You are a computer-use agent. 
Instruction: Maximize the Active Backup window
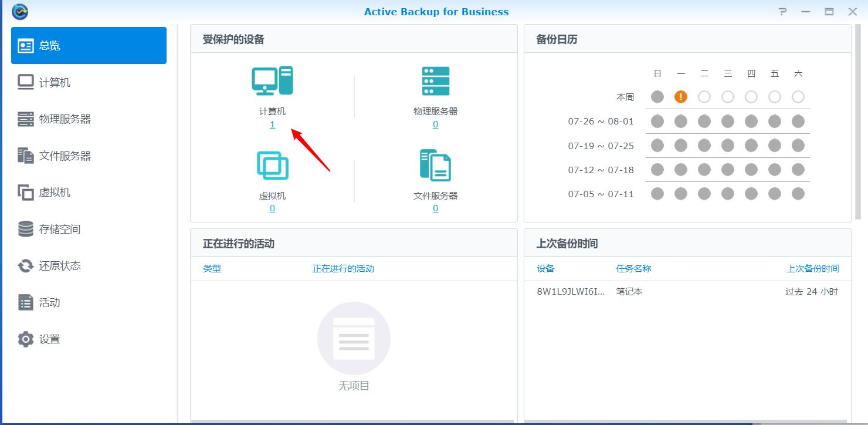pyautogui.click(x=829, y=12)
